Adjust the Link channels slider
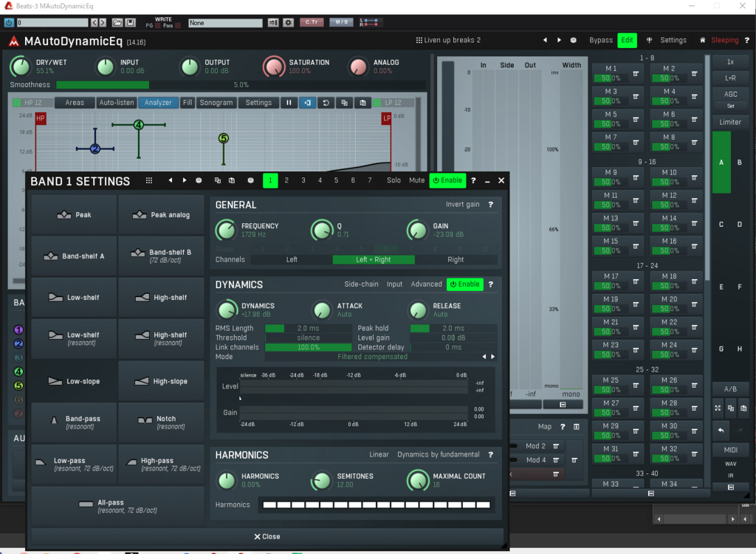The image size is (756, 554). [309, 347]
